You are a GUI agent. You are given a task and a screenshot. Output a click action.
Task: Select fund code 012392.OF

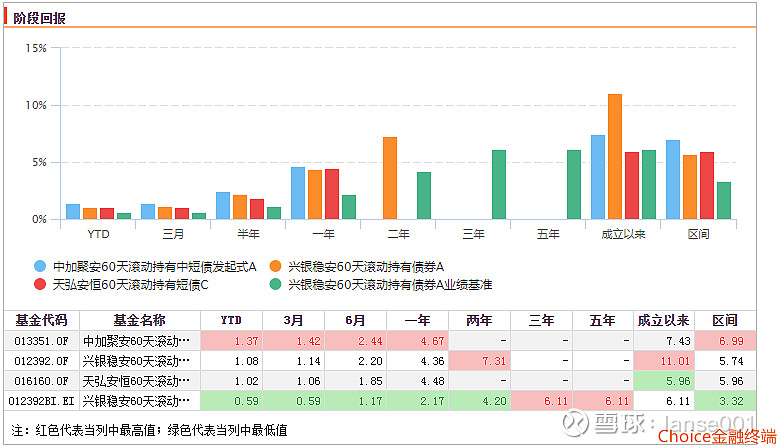coord(41,361)
